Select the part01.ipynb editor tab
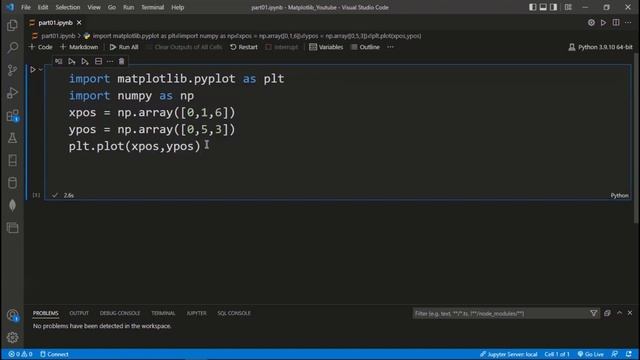 [55, 23]
